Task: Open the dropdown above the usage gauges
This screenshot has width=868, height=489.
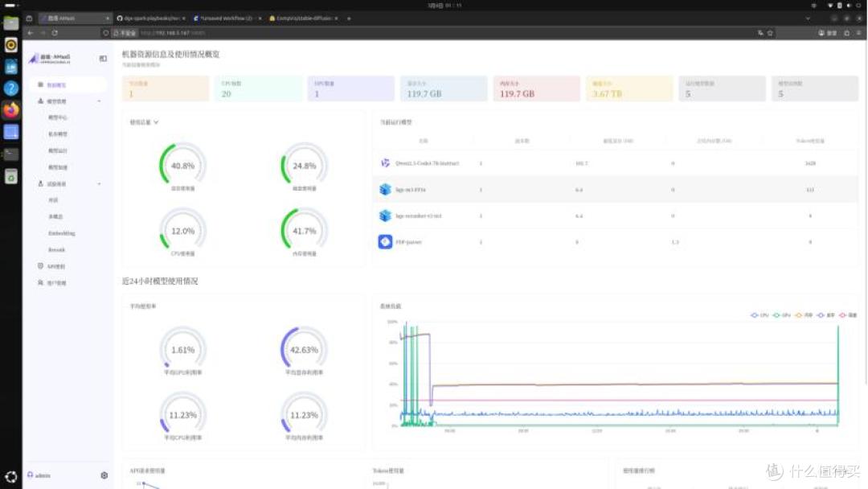Action: pos(144,122)
